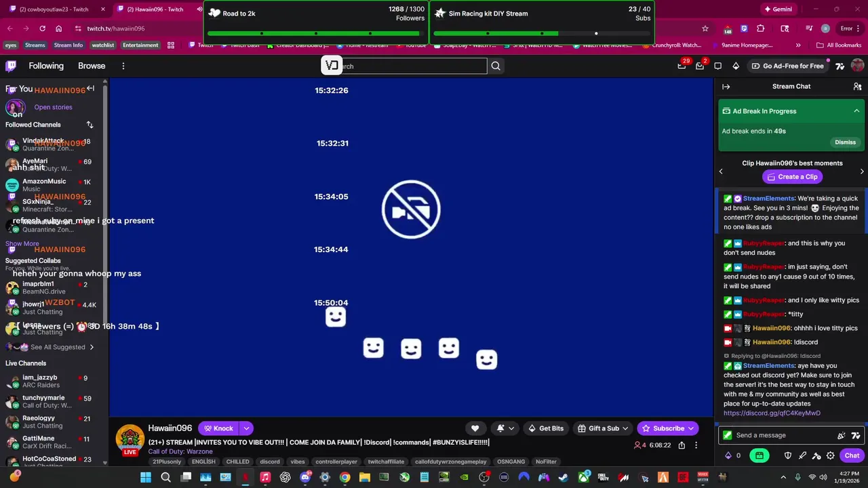Screen dimensions: 868x488
Task: Open the Entertainment bookmark folder
Action: pyautogui.click(x=140, y=45)
